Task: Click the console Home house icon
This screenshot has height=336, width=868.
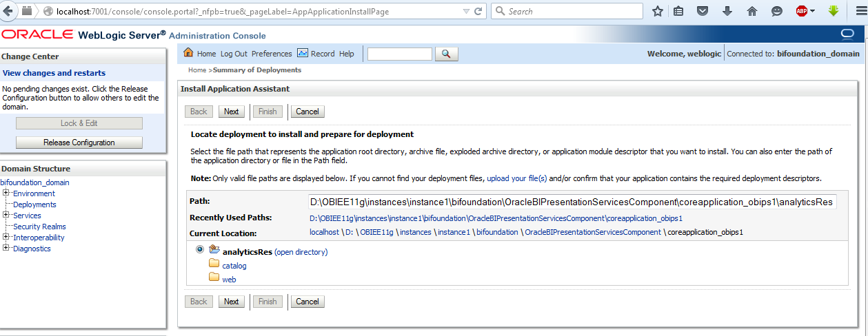Action: (x=188, y=53)
